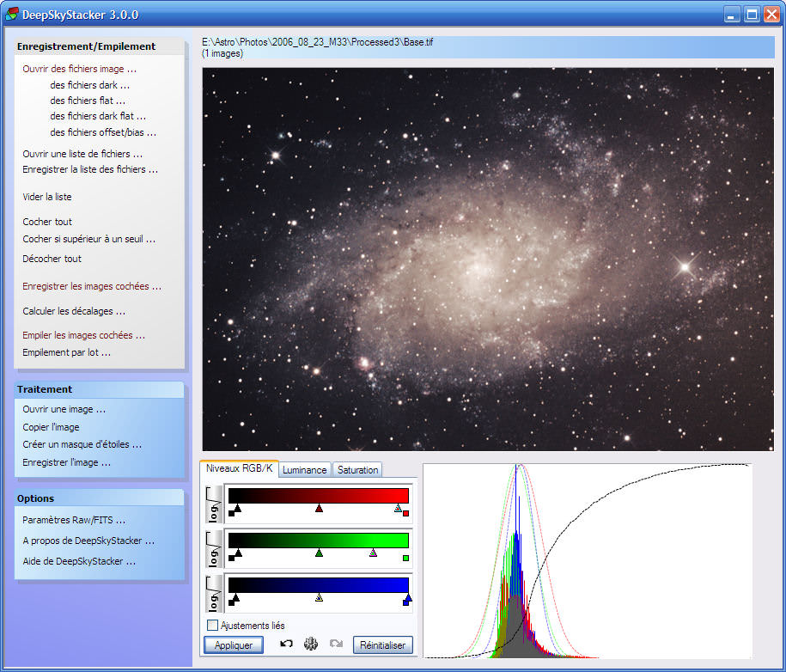Select the red channel white point triangle

pyautogui.click(x=398, y=509)
